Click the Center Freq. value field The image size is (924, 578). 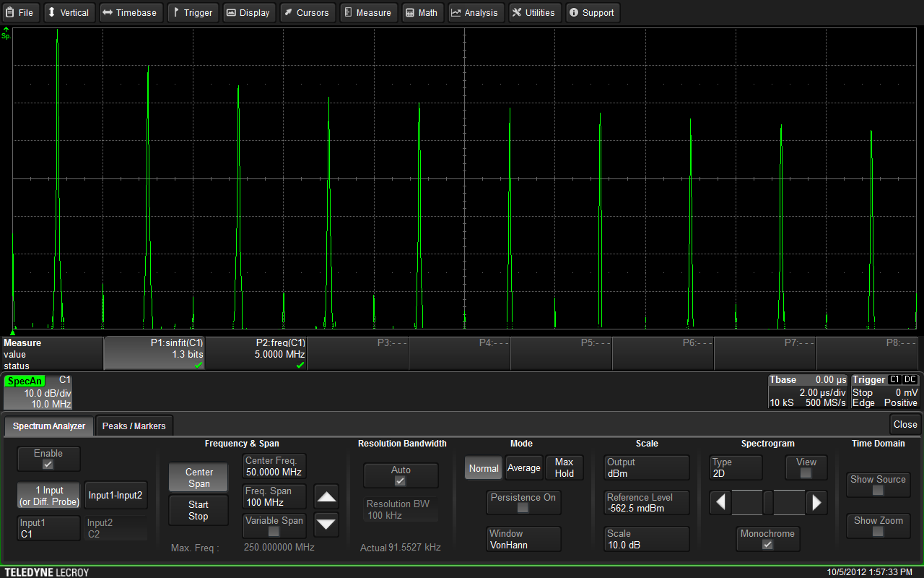coord(274,467)
